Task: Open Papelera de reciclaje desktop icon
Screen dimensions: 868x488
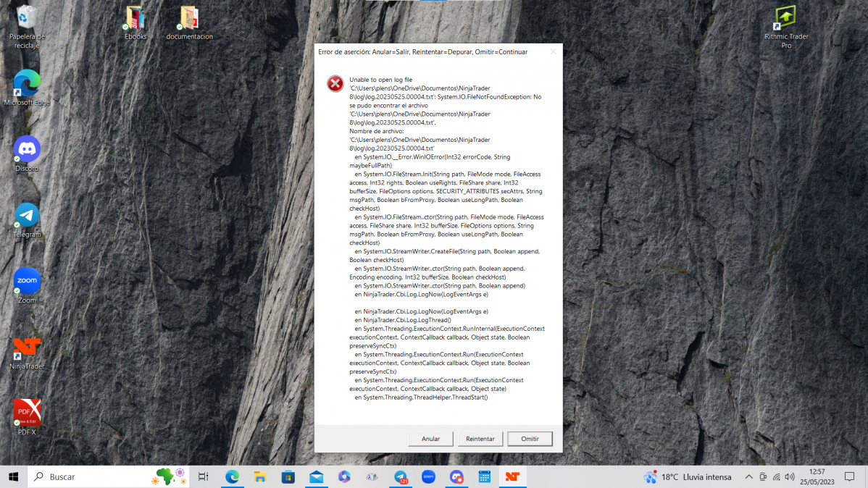Action: [27, 27]
